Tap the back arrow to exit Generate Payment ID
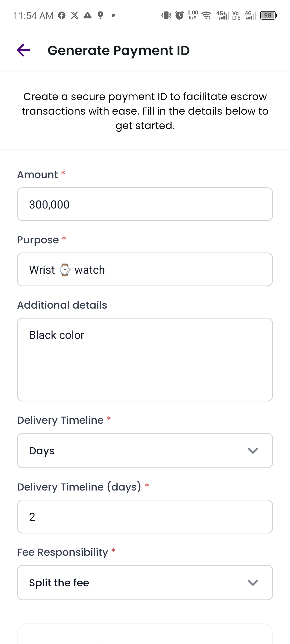 [24, 50]
